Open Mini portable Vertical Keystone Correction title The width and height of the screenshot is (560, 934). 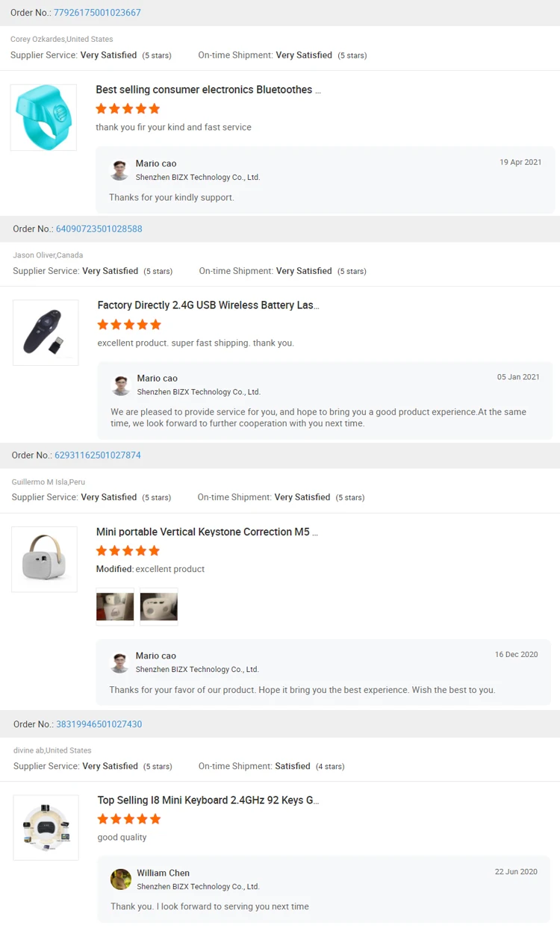coord(207,532)
